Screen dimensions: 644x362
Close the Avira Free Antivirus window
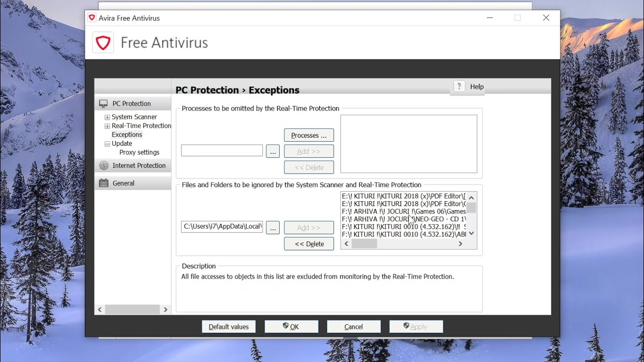(546, 18)
